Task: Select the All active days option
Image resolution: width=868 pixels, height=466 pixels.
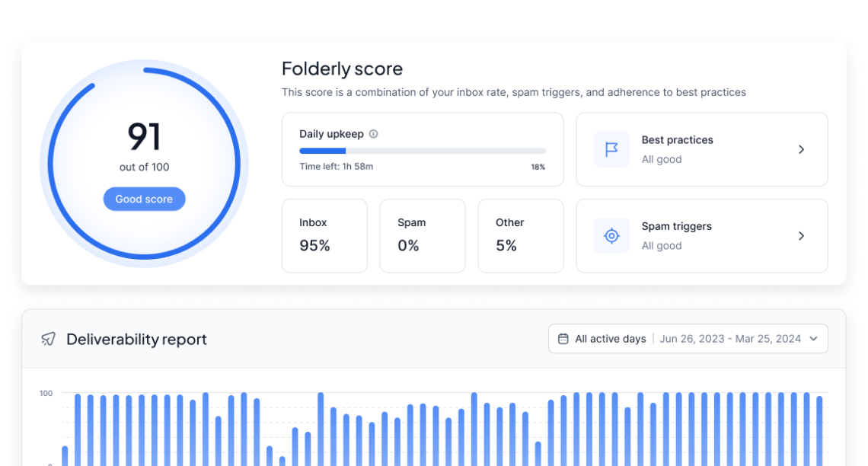Action: pos(610,339)
